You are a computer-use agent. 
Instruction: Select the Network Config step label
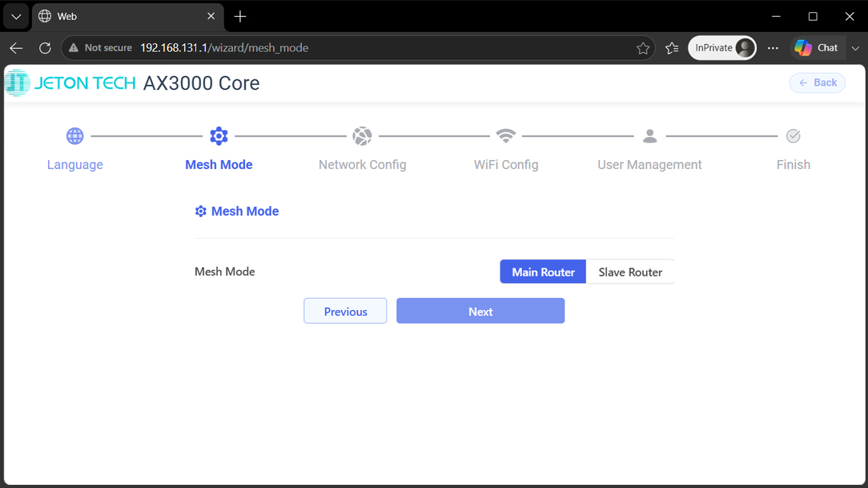(x=362, y=164)
